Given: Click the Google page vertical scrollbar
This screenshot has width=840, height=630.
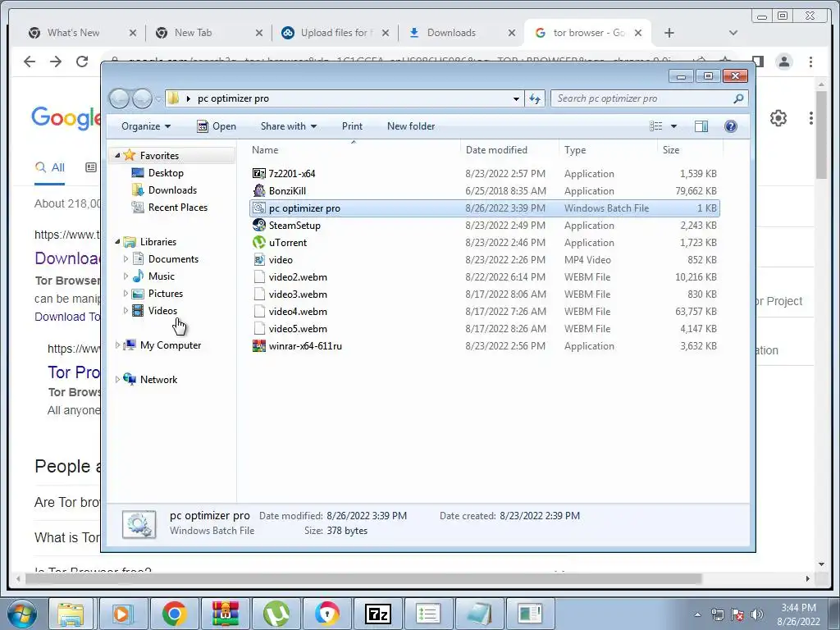Looking at the screenshot, I should click(821, 135).
